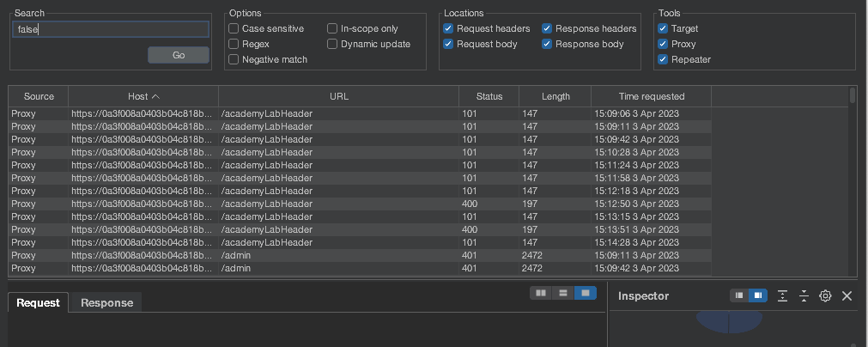Switch Inspector to left-docked layout icon
The width and height of the screenshot is (868, 347).
(739, 295)
